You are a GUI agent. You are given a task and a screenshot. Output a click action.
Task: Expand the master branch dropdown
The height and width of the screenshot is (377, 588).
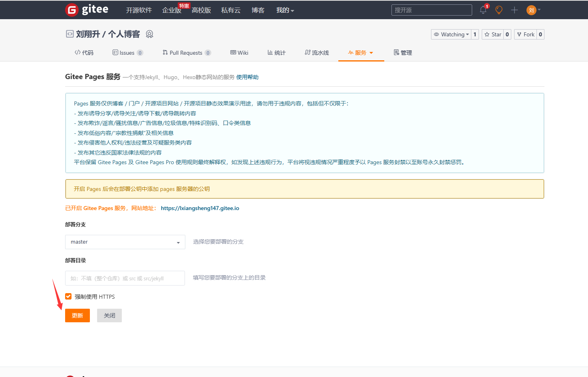pos(125,242)
